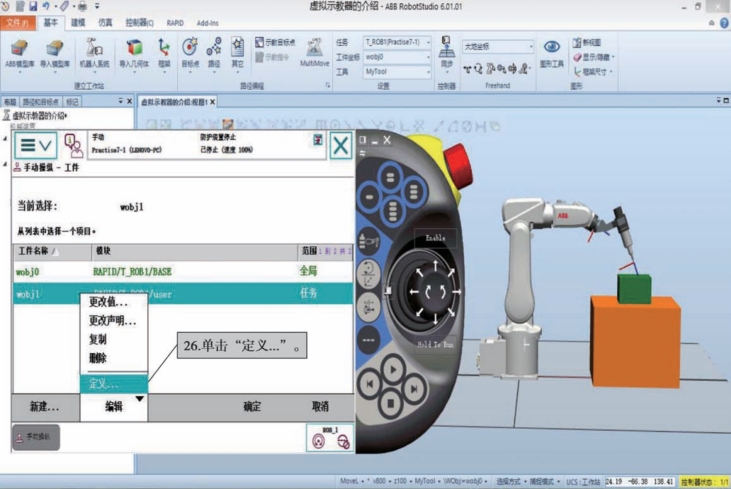Click the Import Geometry icon
731x489 pixels.
pos(133,52)
